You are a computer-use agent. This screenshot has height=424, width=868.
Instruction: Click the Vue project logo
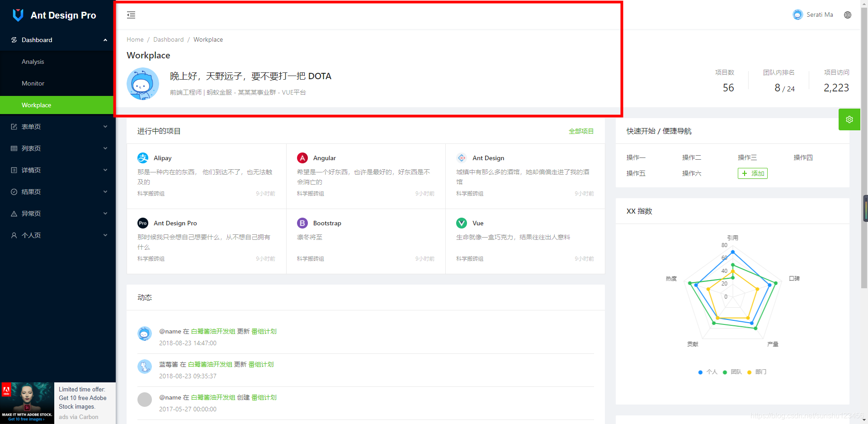(462, 223)
